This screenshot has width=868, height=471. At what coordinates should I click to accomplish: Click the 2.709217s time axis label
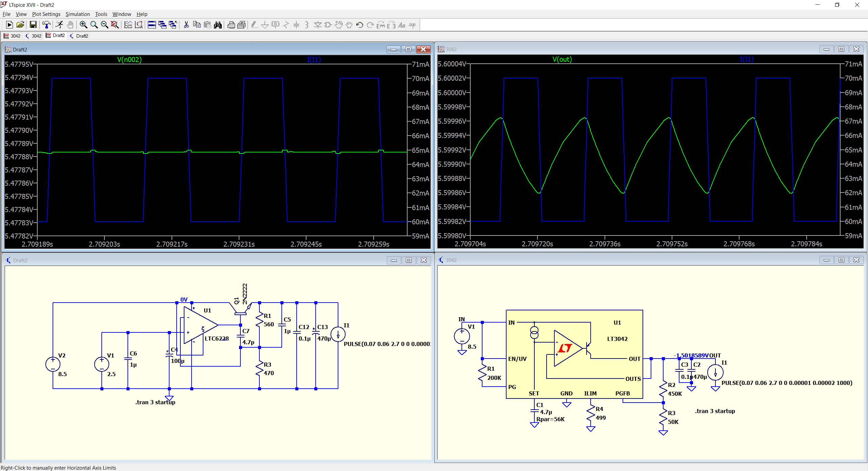(172, 244)
